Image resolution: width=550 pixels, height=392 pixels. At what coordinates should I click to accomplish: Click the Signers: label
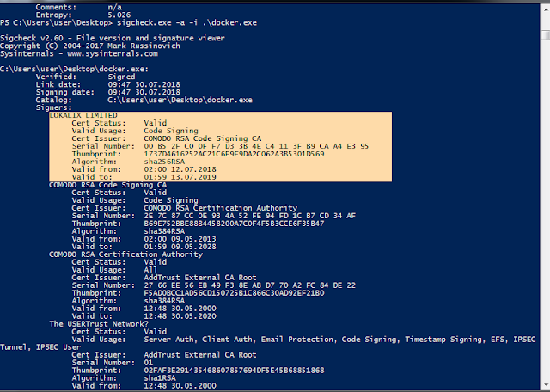point(53,107)
